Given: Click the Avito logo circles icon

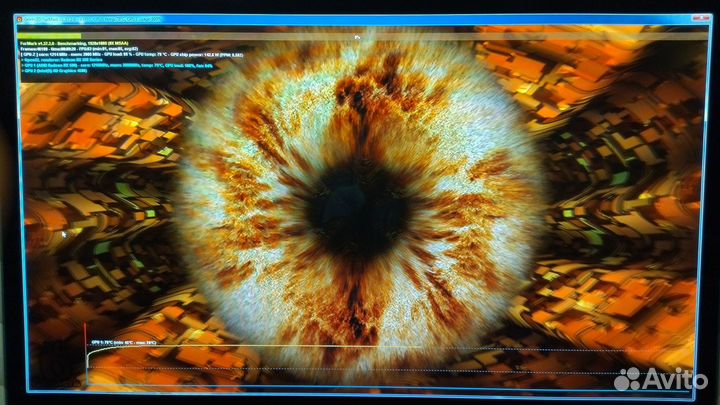Looking at the screenshot, I should [x=628, y=378].
